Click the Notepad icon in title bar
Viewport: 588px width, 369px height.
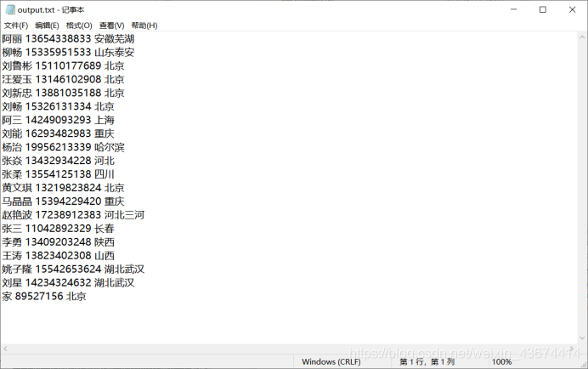(10, 9)
